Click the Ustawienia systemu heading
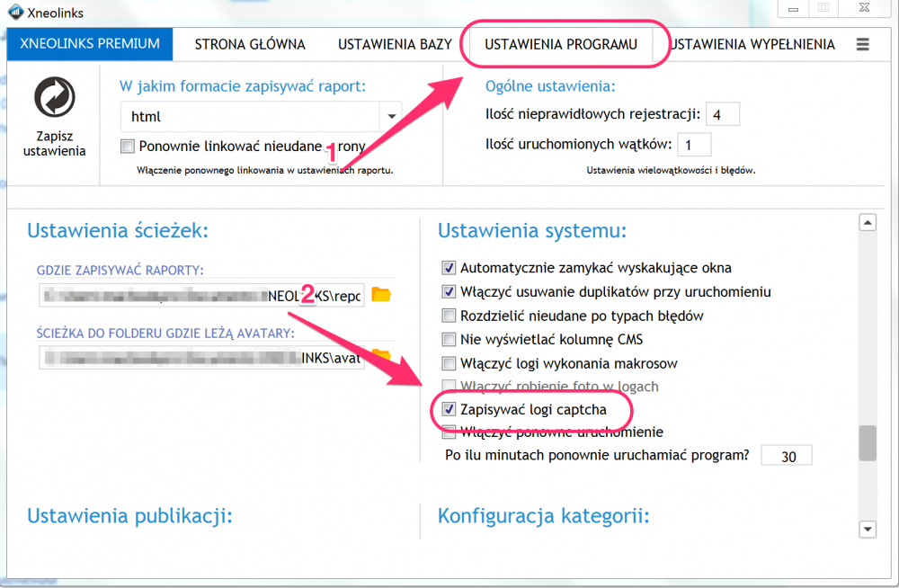 coord(532,230)
